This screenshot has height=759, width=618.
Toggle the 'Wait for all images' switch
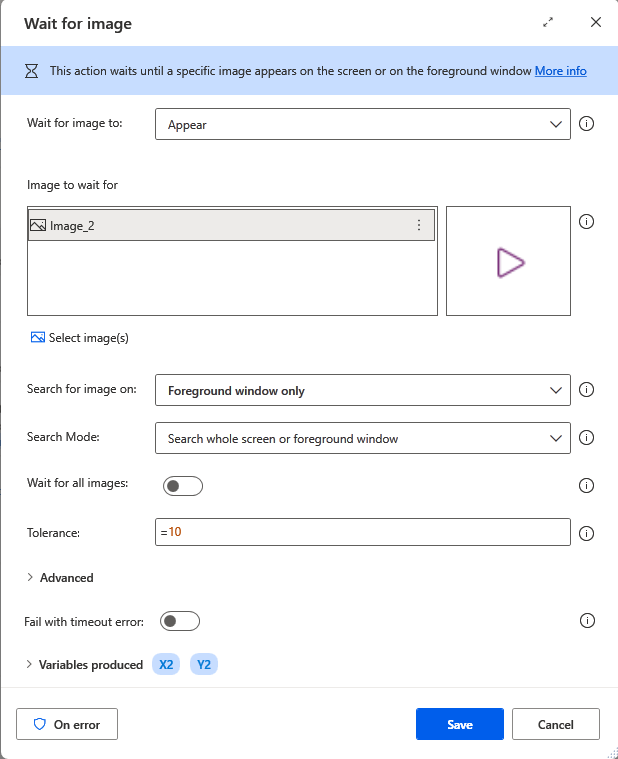(182, 486)
